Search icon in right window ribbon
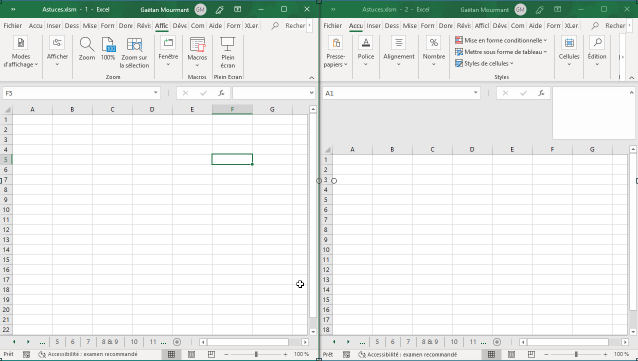The image size is (638, 361). tap(595, 26)
